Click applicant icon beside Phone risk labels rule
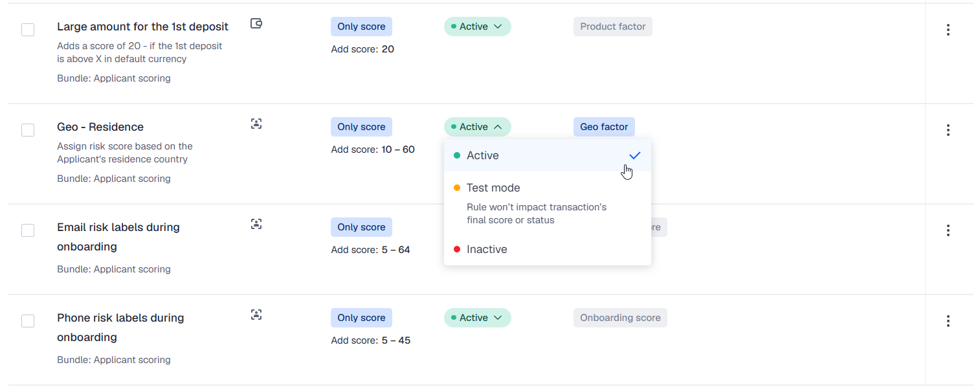Viewport: 980px width, 387px height. pyautogui.click(x=256, y=315)
